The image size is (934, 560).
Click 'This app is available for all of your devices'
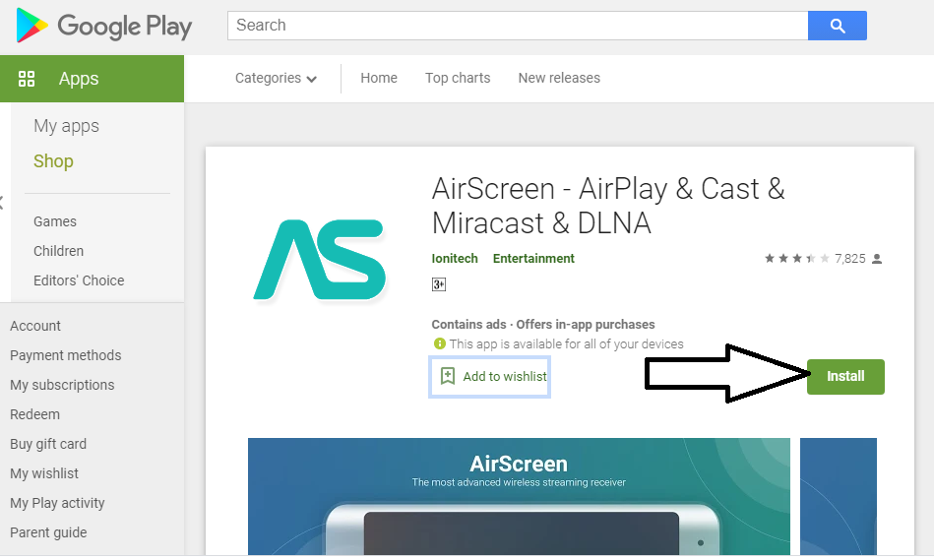[567, 343]
